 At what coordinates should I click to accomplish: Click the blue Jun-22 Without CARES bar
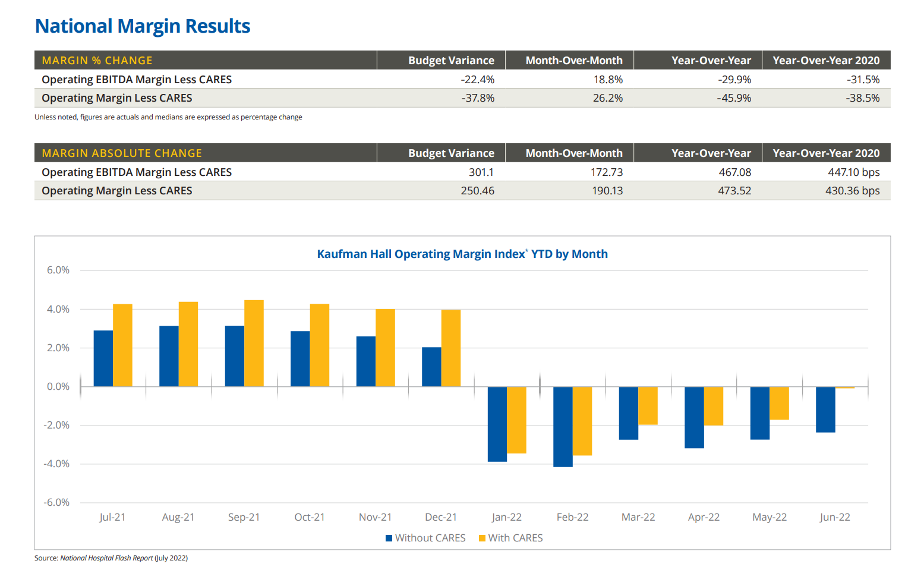(x=825, y=409)
